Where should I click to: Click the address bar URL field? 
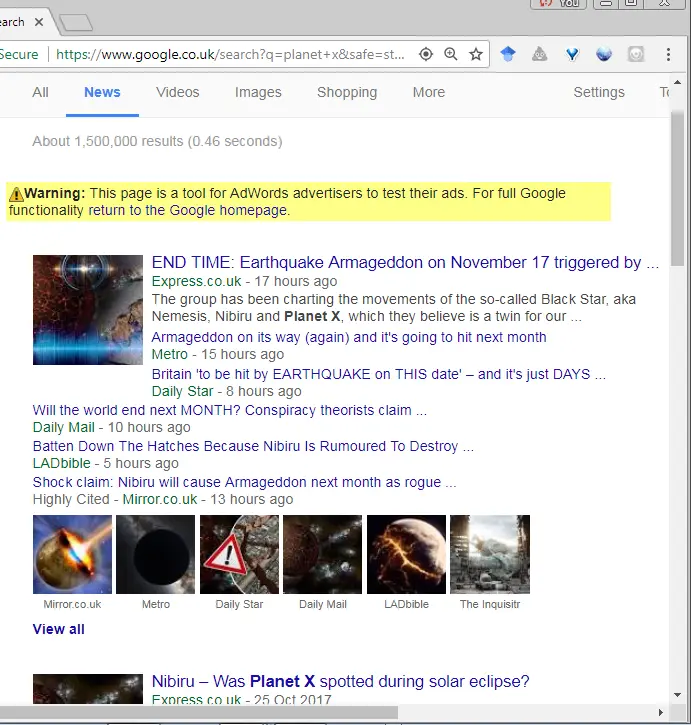pos(230,55)
